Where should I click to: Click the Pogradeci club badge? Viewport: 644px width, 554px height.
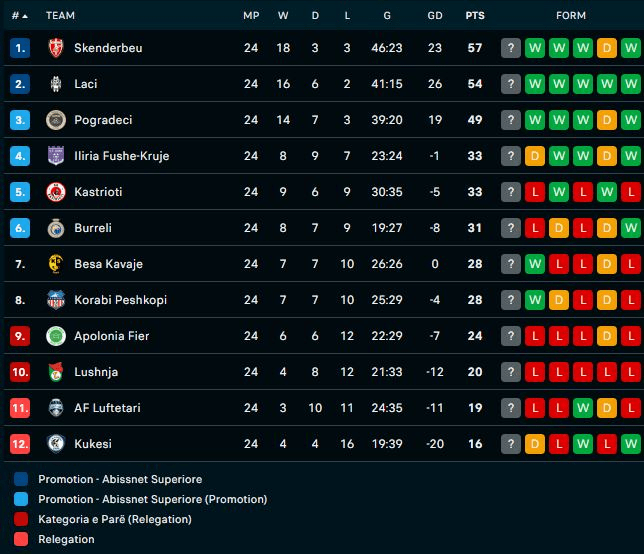coord(56,120)
